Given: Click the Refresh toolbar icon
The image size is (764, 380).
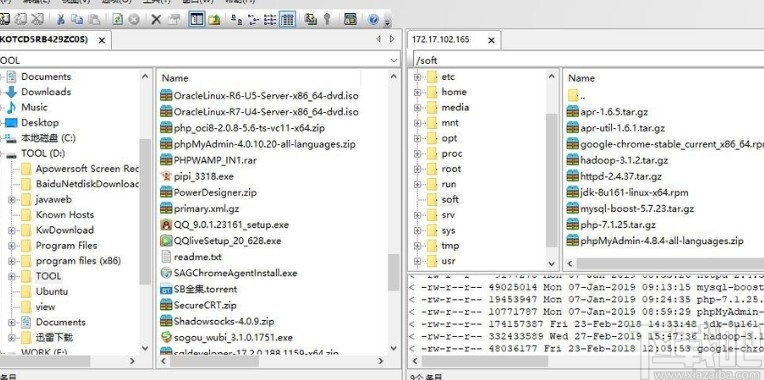Looking at the screenshot, I should coord(117,19).
